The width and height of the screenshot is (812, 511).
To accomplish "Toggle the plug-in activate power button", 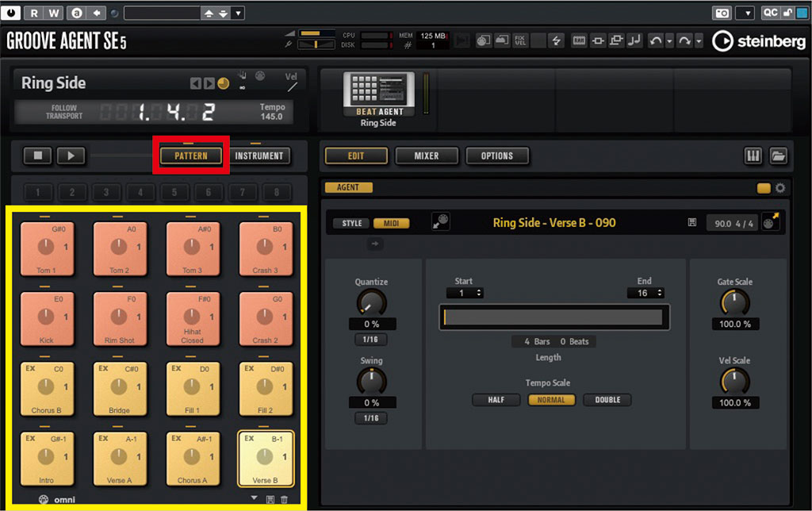I will 10,13.
